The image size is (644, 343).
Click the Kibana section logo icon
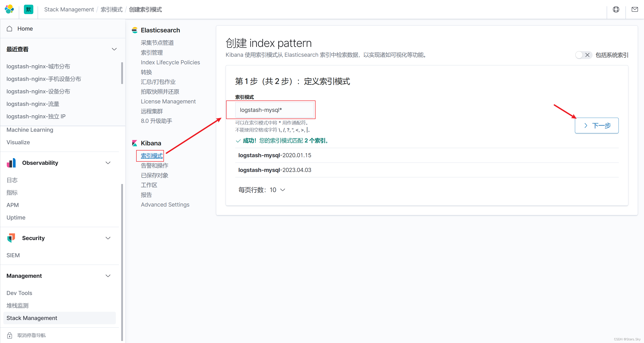point(134,143)
